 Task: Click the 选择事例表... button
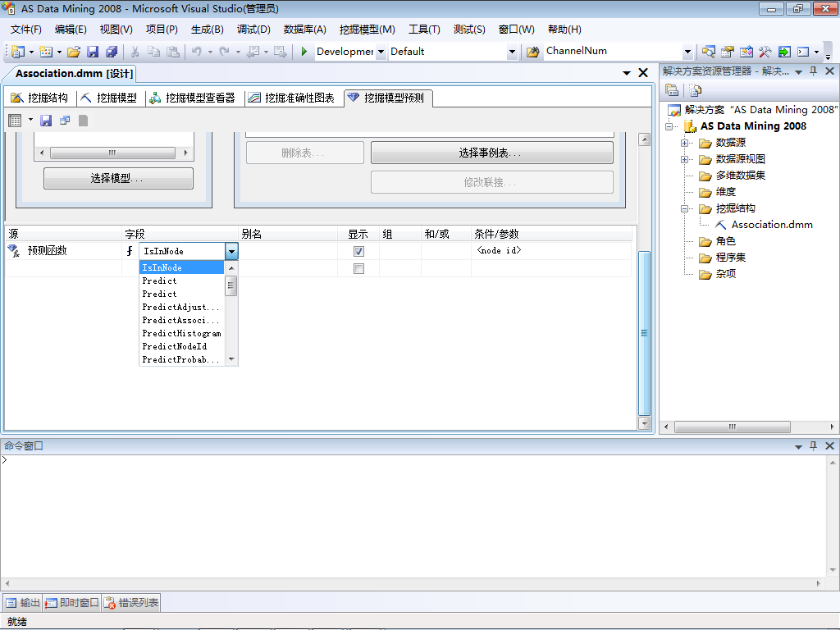pos(492,153)
